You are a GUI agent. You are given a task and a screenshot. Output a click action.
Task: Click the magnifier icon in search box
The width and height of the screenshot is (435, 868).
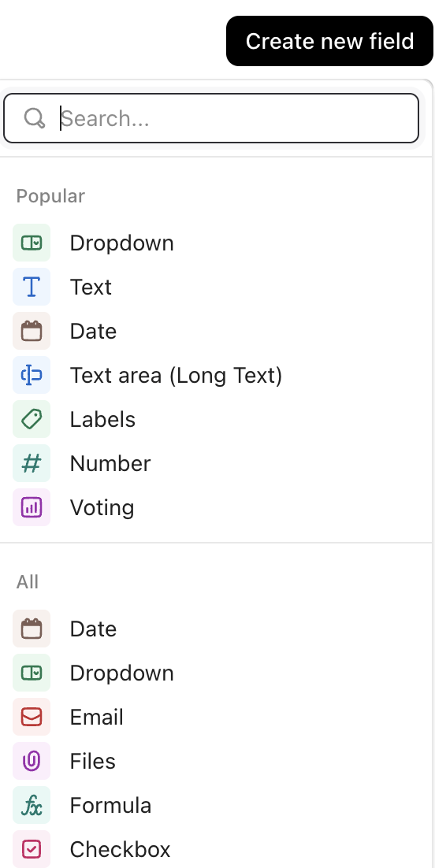[x=35, y=118]
